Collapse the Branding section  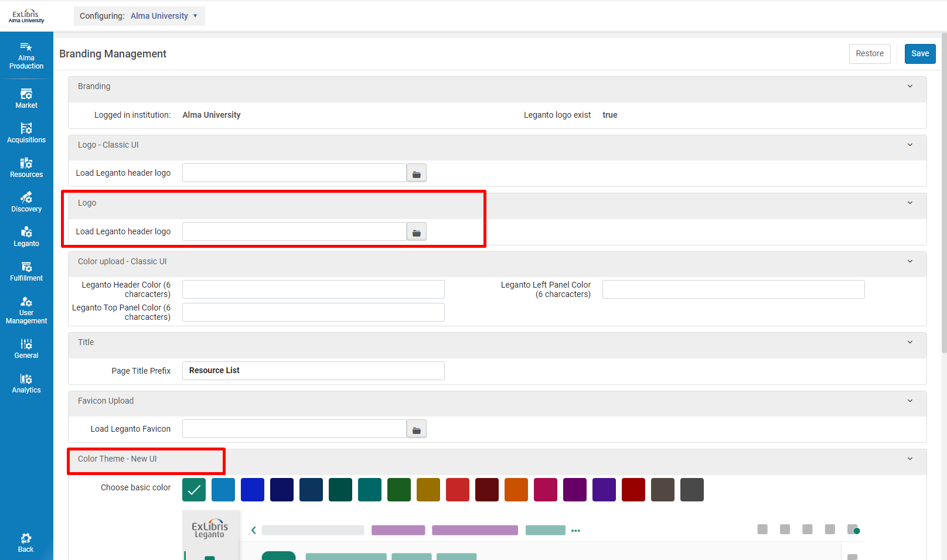click(910, 86)
